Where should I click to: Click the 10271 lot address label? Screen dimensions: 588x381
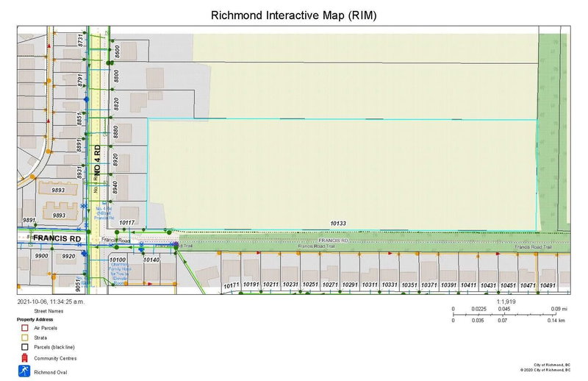pyautogui.click(x=330, y=285)
